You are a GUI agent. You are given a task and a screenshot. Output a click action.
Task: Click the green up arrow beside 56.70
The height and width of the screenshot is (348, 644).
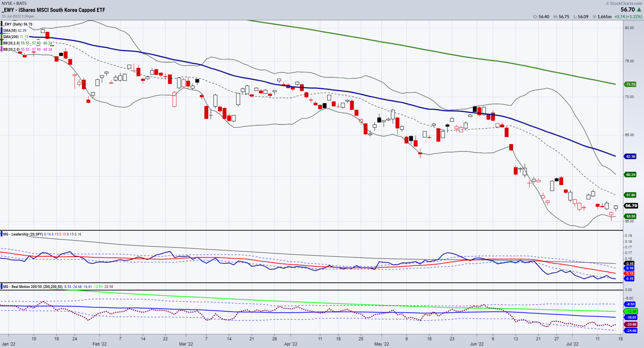click(639, 9)
